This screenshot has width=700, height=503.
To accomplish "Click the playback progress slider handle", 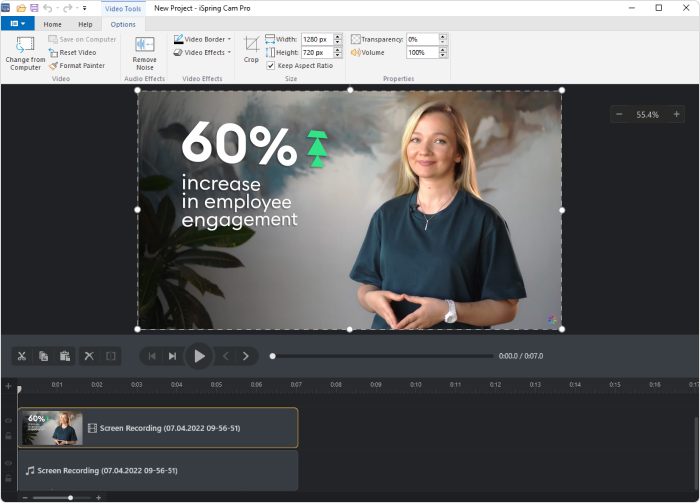I will click(272, 356).
